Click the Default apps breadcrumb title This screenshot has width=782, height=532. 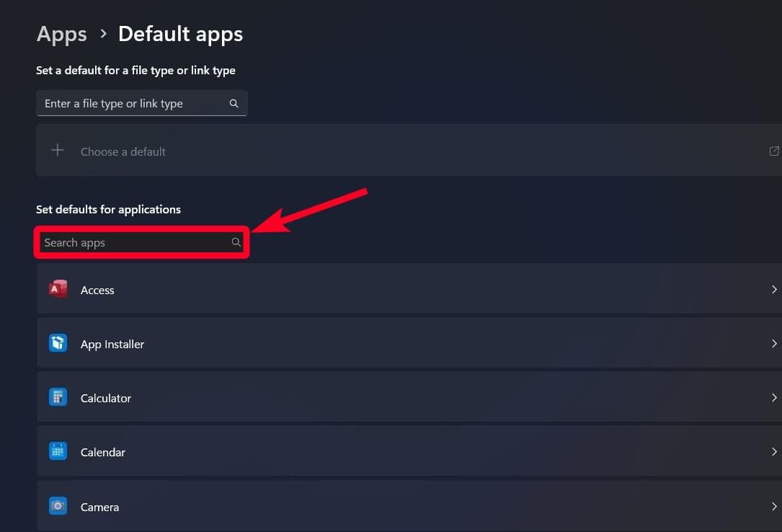pyautogui.click(x=180, y=34)
